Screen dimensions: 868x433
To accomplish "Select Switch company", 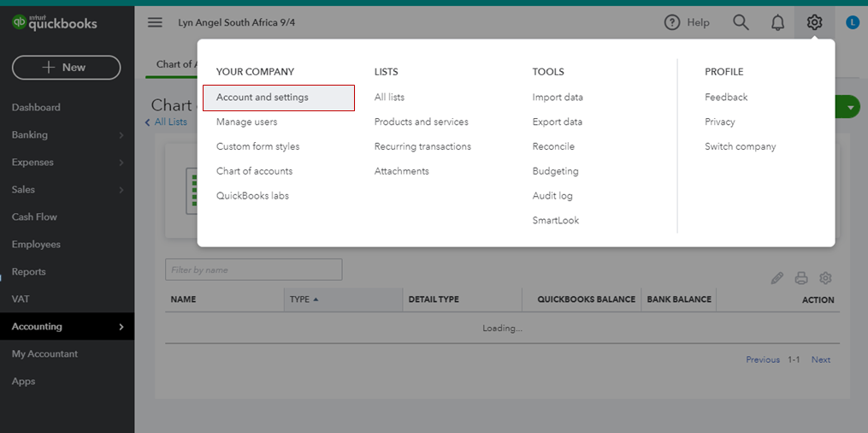I will 741,146.
